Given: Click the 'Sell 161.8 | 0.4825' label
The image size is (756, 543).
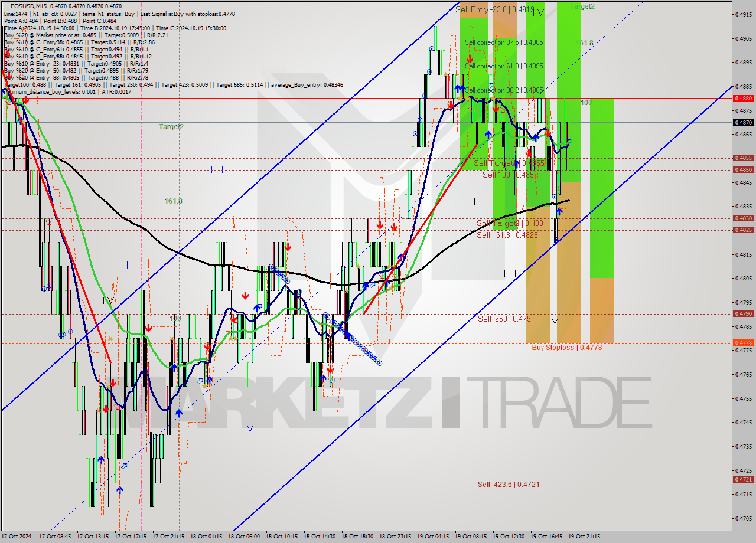Looking at the screenshot, I should [507, 235].
